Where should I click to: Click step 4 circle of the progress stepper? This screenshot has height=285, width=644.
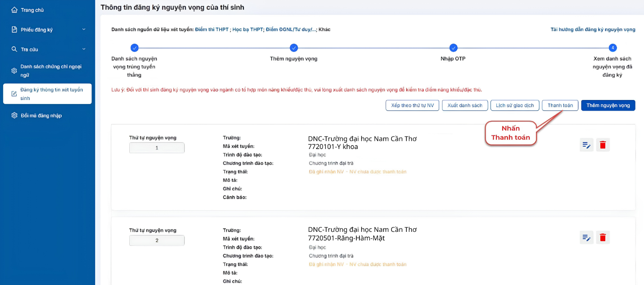click(x=612, y=48)
